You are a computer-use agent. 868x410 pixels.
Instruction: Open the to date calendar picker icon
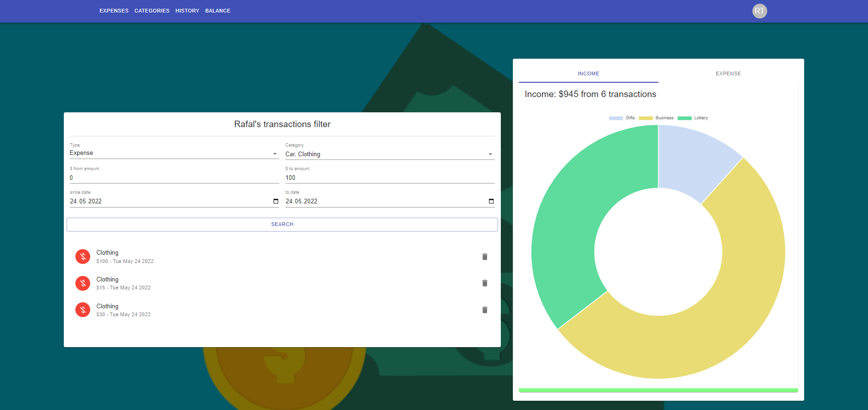coord(491,201)
